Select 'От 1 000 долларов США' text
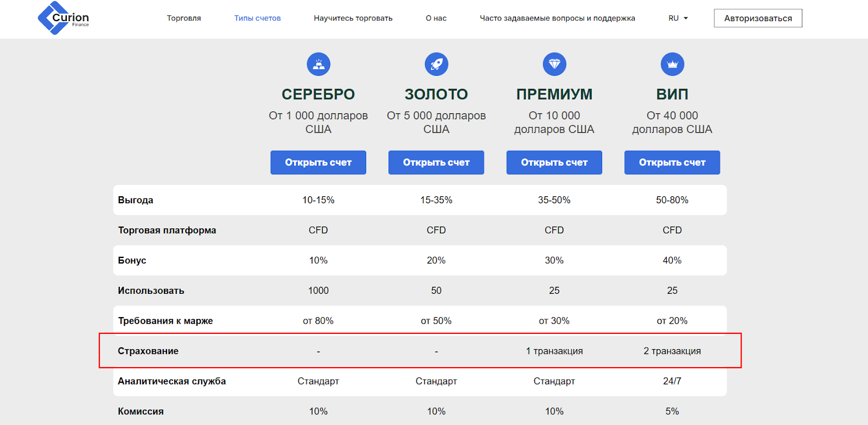 click(318, 123)
